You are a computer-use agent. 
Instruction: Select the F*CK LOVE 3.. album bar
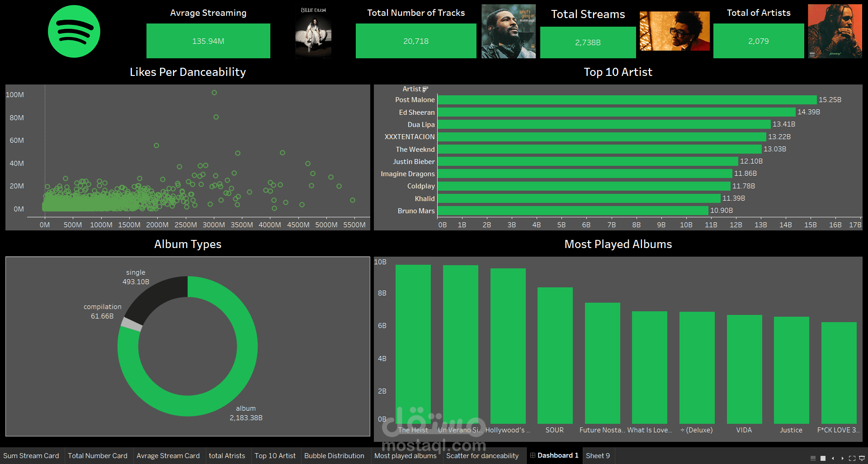coord(839,373)
